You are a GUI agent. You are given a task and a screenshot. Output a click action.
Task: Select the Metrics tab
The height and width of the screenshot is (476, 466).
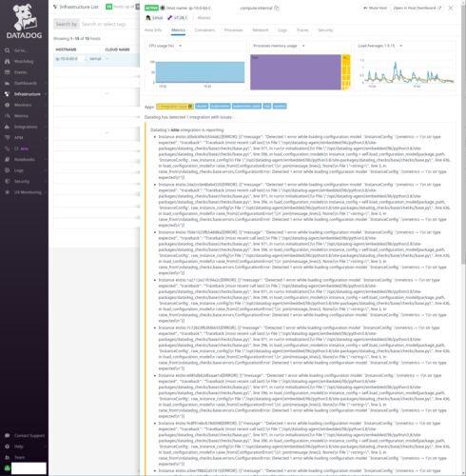178,30
